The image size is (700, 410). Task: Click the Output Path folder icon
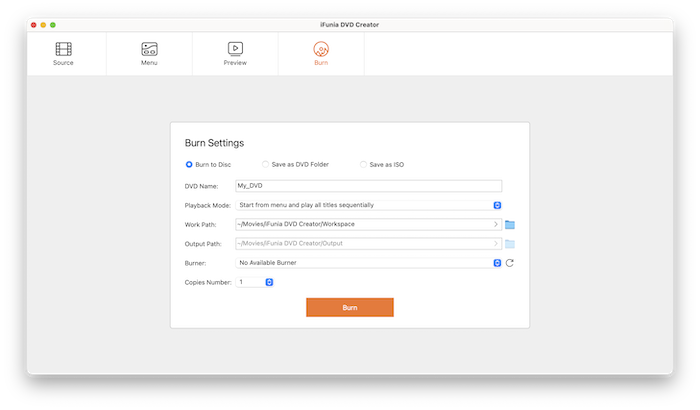pyautogui.click(x=510, y=243)
